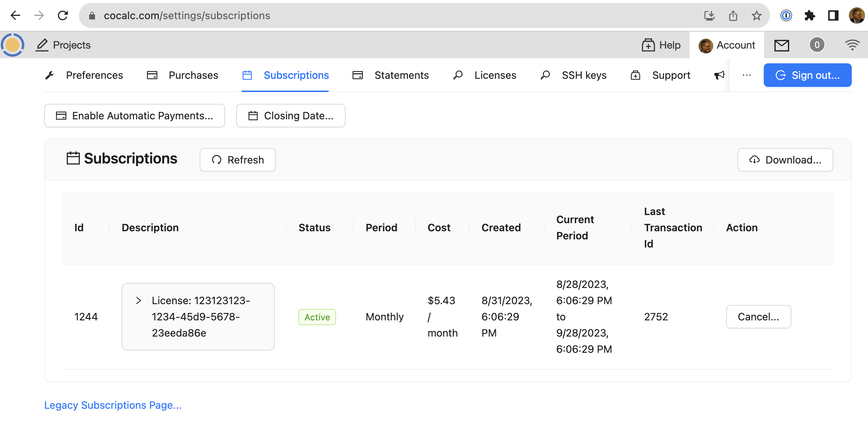Click the notification counter badge
Viewport: 868px width, 422px height.
817,45
